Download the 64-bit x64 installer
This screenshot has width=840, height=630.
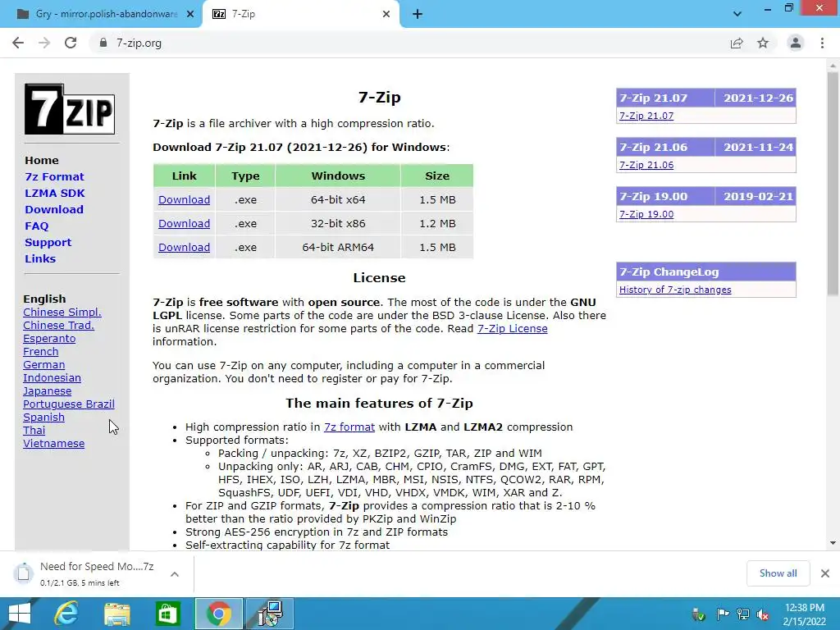click(184, 200)
